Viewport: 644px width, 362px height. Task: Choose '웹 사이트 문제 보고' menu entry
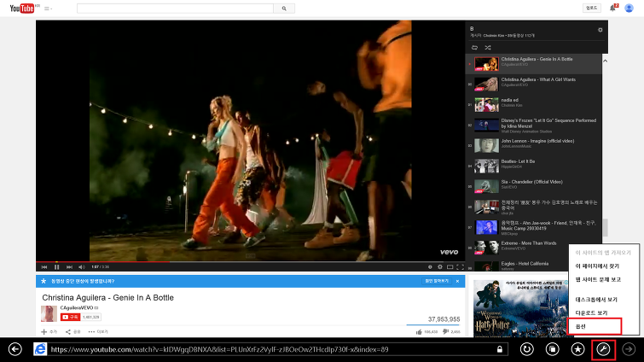(598, 280)
